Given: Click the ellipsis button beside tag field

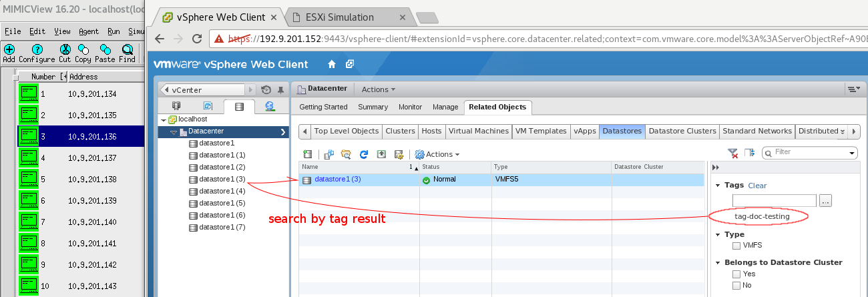Looking at the screenshot, I should coord(825,200).
